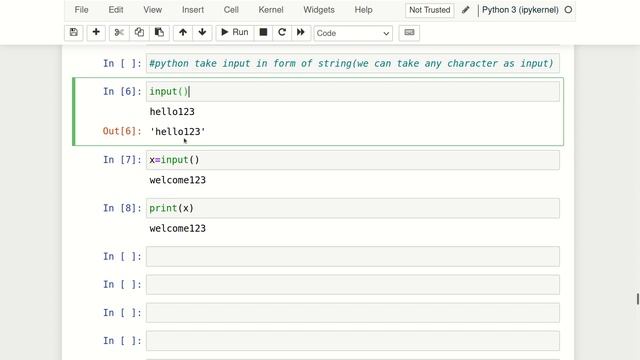Restart the kernel icon
Viewport: 640px width, 360px height.
click(282, 33)
